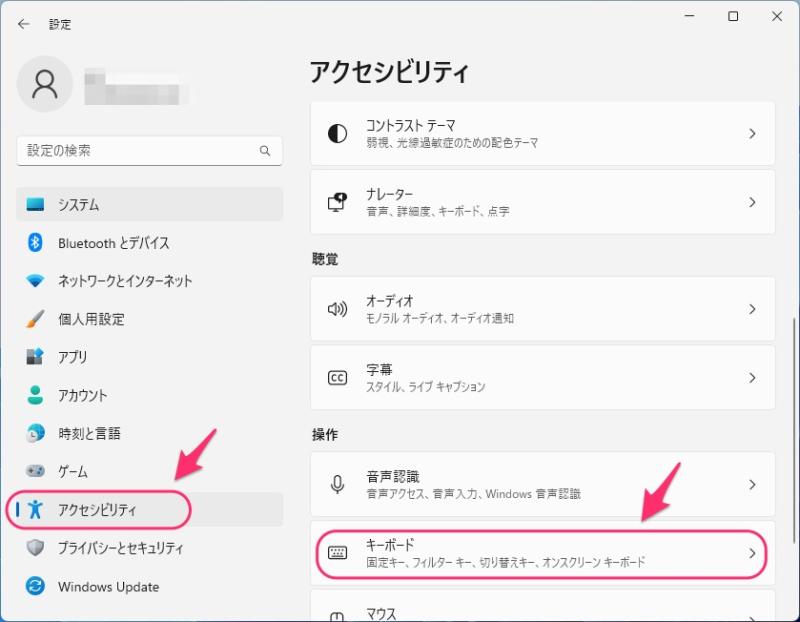The height and width of the screenshot is (622, 800).
Task: Open Windows Update section
Action: coord(149,586)
